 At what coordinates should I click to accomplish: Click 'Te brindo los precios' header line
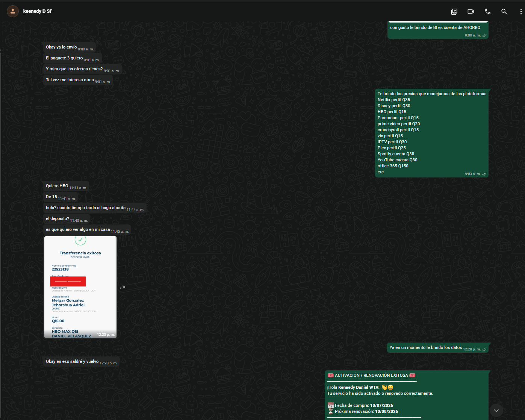pos(432,94)
